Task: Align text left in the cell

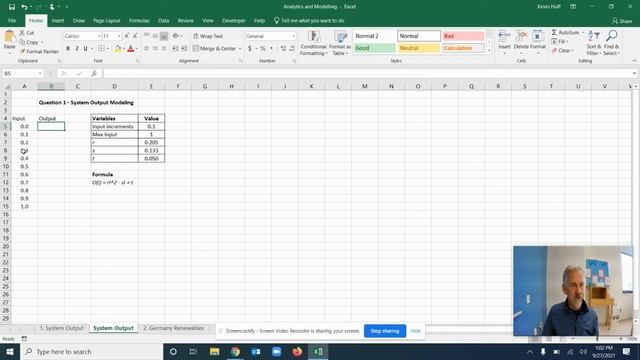Action: [x=147, y=49]
